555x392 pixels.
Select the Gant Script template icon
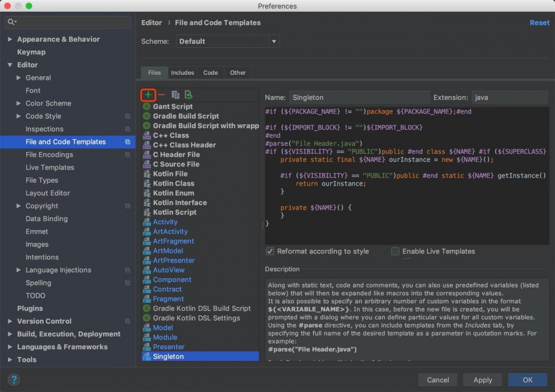coord(147,106)
